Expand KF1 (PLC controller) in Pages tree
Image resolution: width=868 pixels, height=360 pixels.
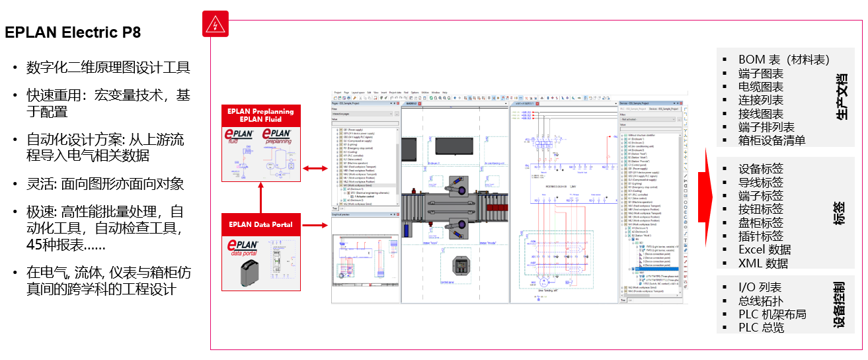coord(337,156)
